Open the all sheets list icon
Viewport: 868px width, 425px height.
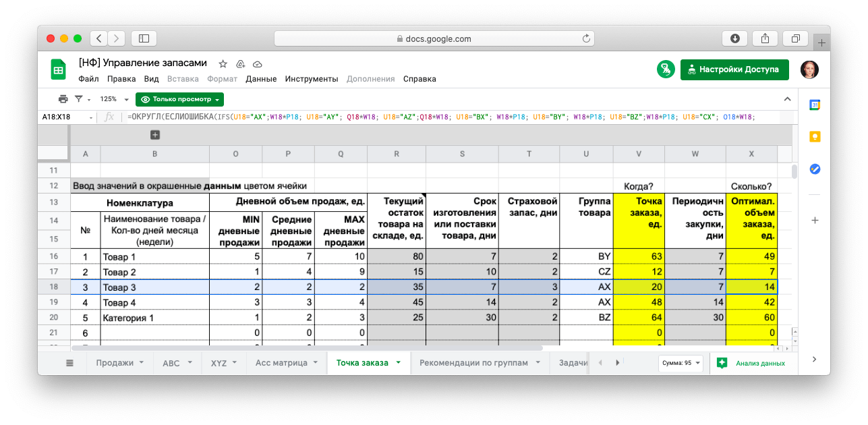(69, 363)
